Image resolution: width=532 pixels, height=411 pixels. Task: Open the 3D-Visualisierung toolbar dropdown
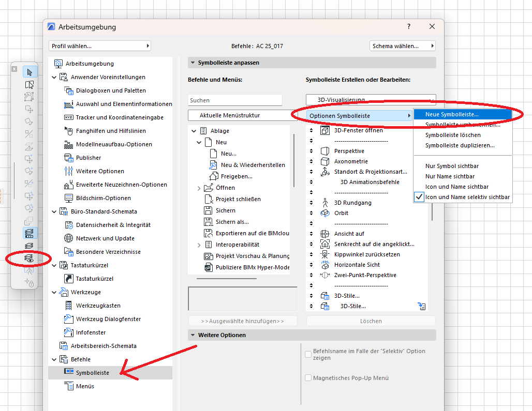pos(371,100)
